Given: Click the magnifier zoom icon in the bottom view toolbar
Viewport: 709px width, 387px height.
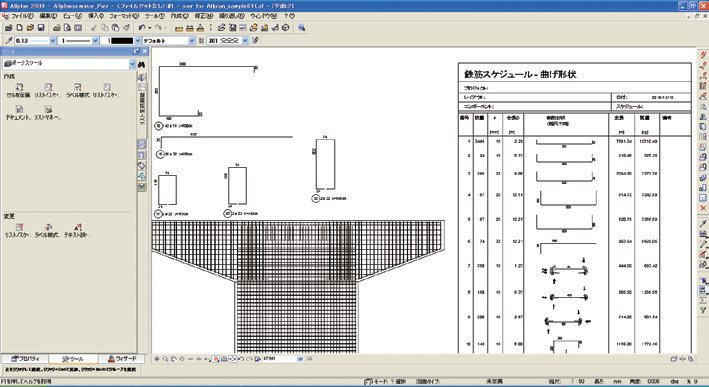Looking at the screenshot, I should click(165, 359).
